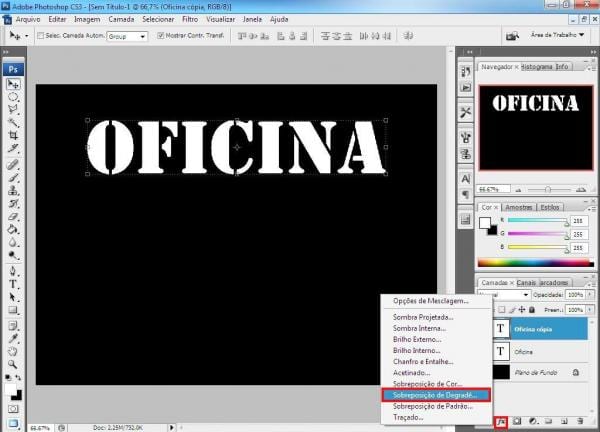
Task: Open the Arquivo menu
Action: [x=28, y=20]
